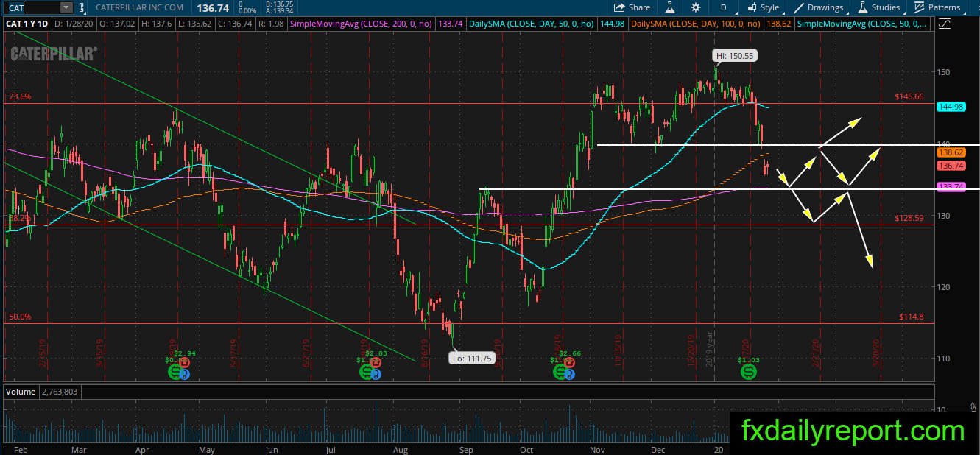Click the Share button
The height and width of the screenshot is (455, 980).
(x=632, y=7)
